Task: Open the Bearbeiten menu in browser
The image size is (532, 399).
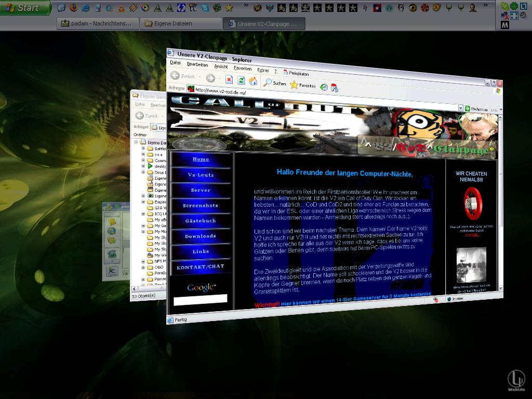Action: (197, 64)
